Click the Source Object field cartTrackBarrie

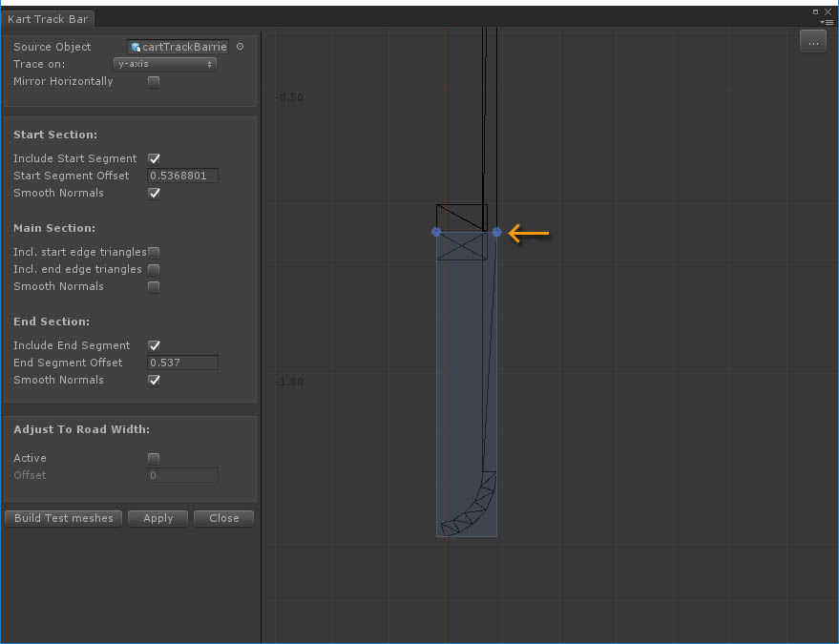click(178, 47)
